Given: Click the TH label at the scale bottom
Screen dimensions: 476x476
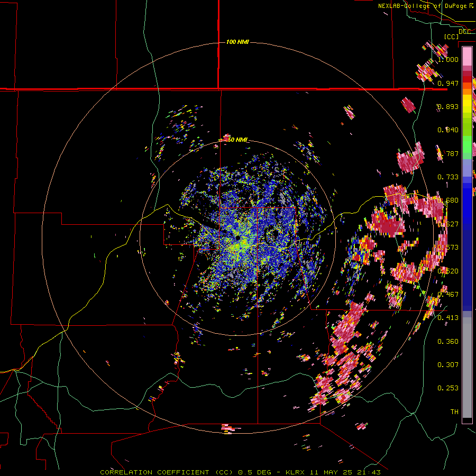Looking at the screenshot, I should (x=454, y=412).
